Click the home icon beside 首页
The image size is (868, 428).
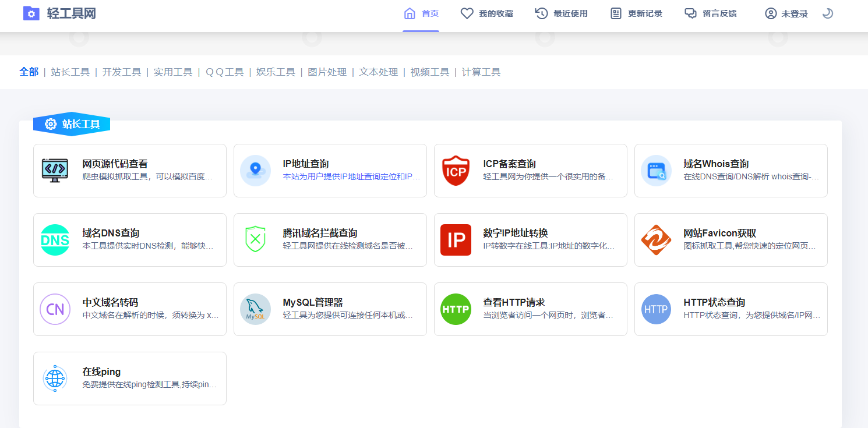[x=410, y=13]
